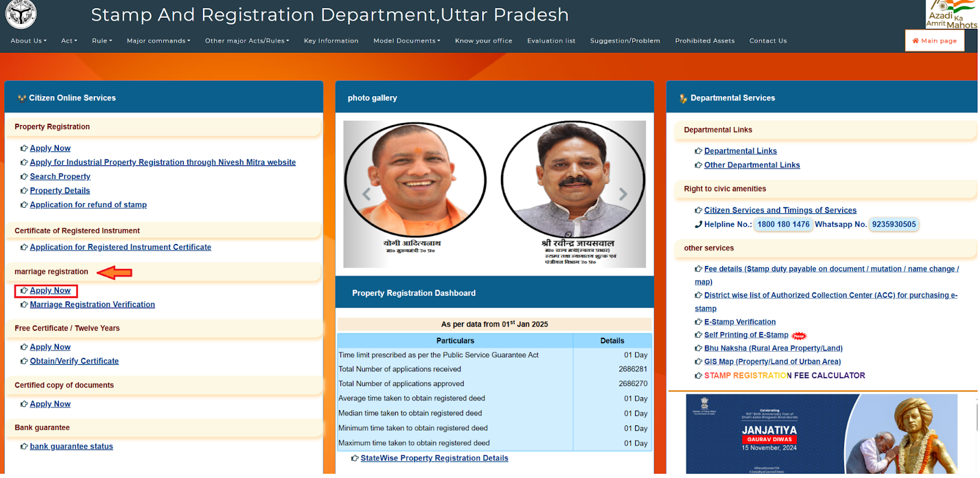This screenshot has height=478, width=980.
Task: Open Know your office menu item
Action: (483, 41)
